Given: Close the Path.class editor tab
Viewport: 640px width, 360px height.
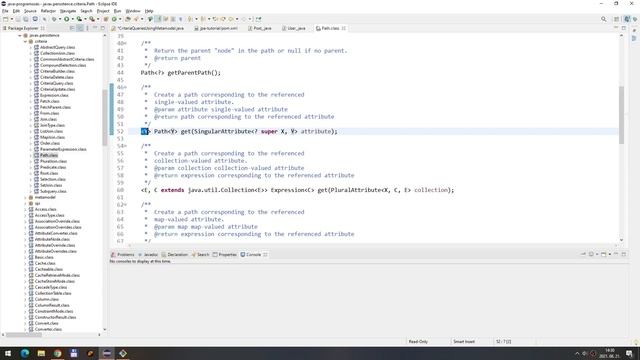Looking at the screenshot, I should (x=344, y=28).
